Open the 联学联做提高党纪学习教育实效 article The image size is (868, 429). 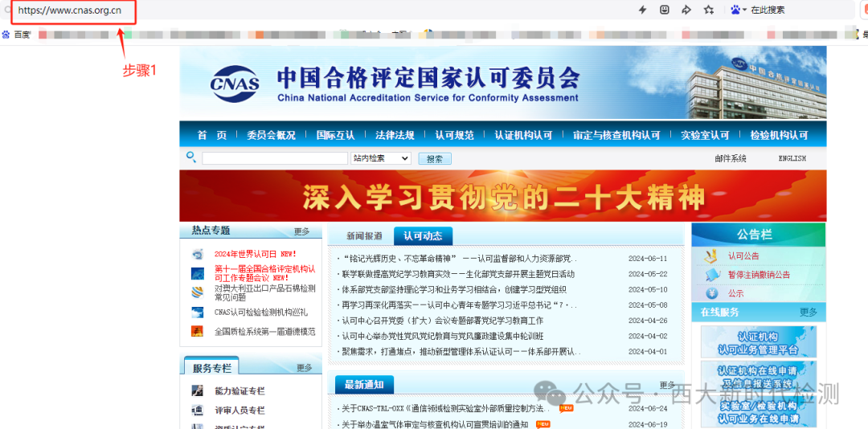(458, 274)
